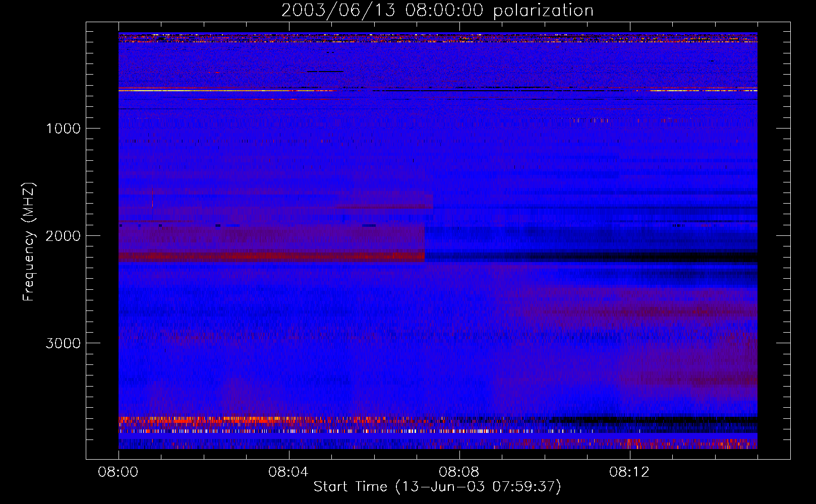The height and width of the screenshot is (504, 816).
Task: Click the "3000" frequency tick label
Action: click(x=63, y=343)
